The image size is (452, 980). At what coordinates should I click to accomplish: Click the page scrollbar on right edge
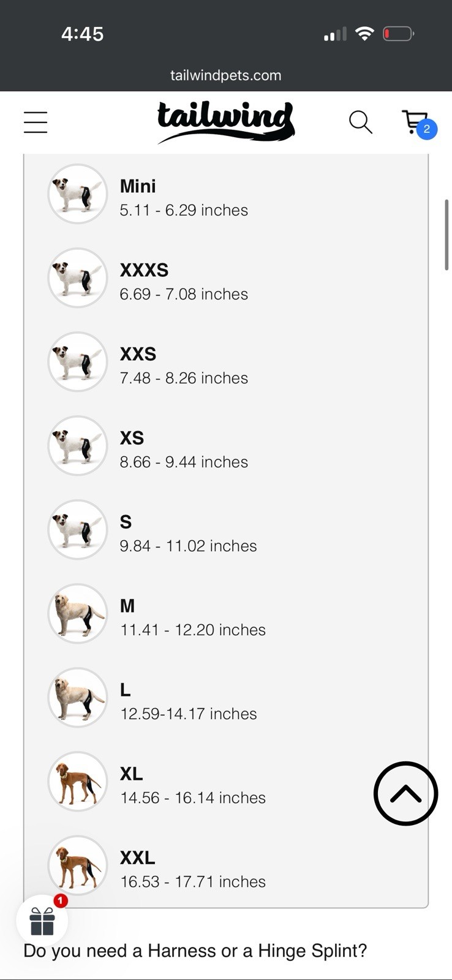click(446, 235)
